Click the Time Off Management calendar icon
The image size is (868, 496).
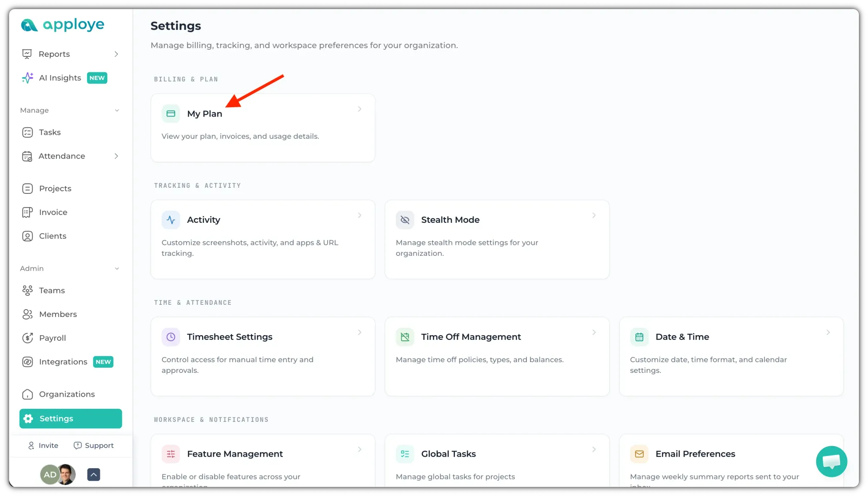(405, 337)
